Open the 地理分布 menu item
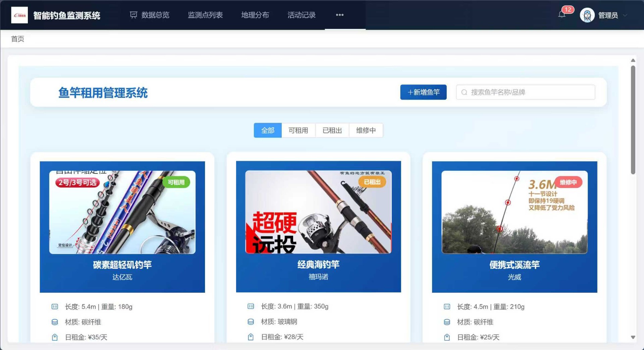Image resolution: width=644 pixels, height=350 pixels. 255,15
